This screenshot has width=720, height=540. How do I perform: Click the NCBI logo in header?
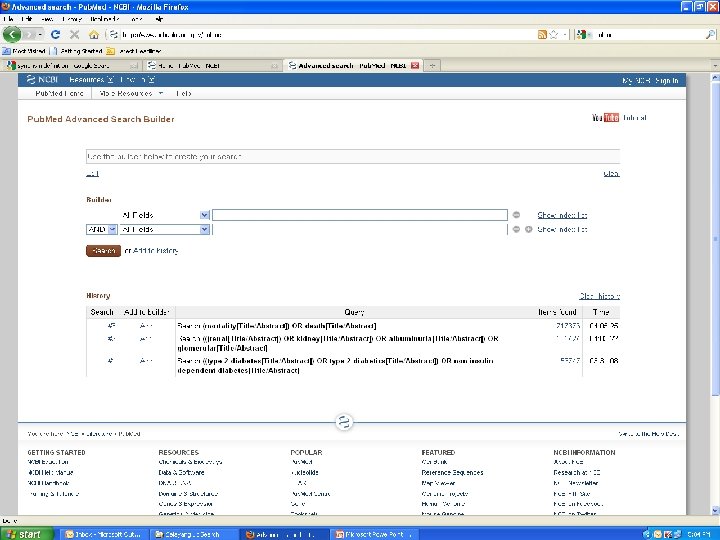tap(42, 80)
